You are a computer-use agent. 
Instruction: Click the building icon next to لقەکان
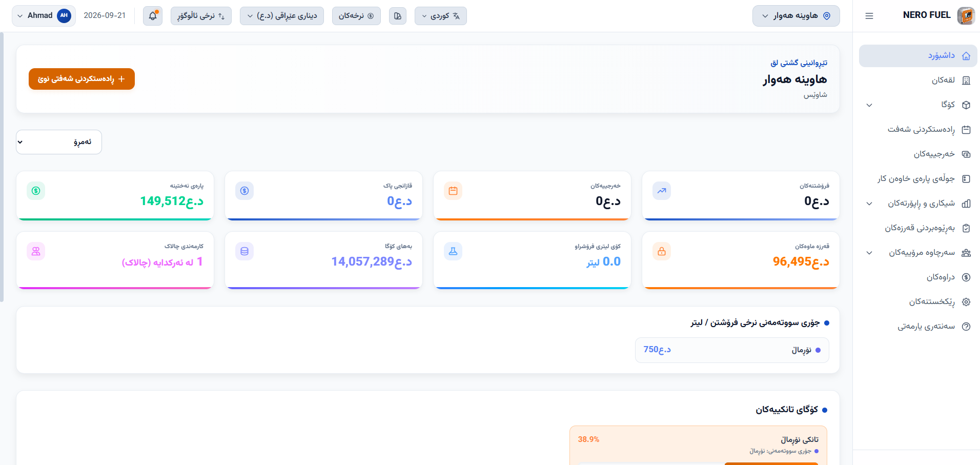(966, 80)
